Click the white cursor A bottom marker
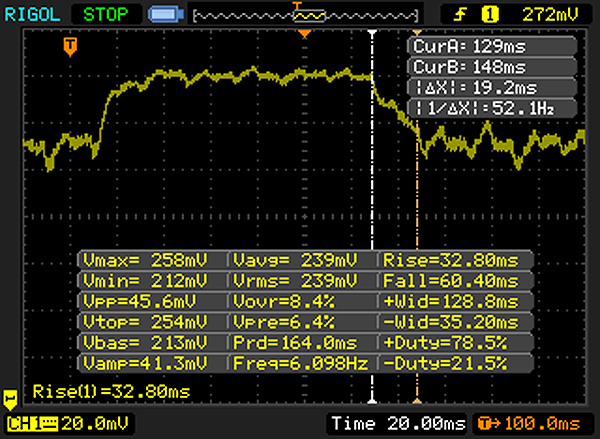Screen dimensions: 600x439 pyautogui.click(x=372, y=400)
